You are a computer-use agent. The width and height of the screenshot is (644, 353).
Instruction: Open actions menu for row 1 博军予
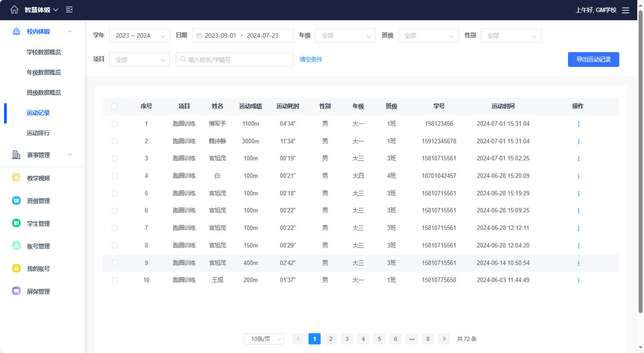(x=578, y=124)
